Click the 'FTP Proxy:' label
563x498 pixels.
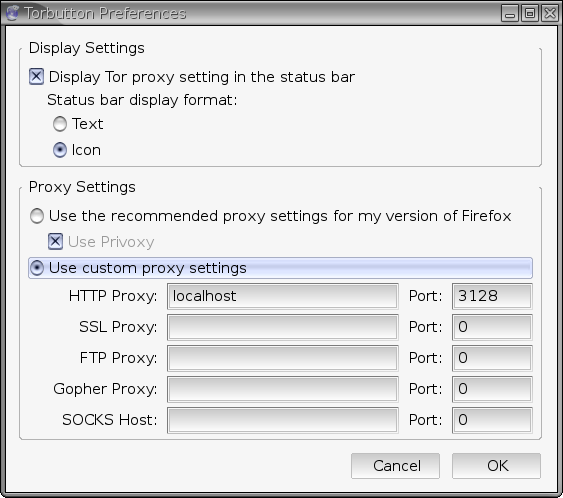(118, 358)
